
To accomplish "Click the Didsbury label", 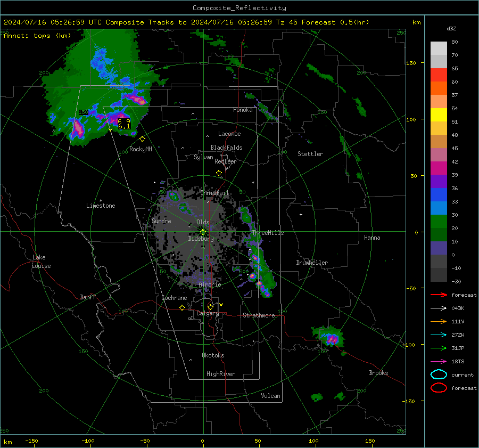I will (201, 239).
